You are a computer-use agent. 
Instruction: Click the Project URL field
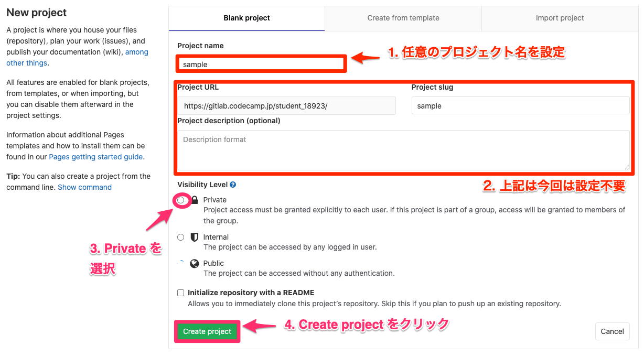tap(286, 106)
